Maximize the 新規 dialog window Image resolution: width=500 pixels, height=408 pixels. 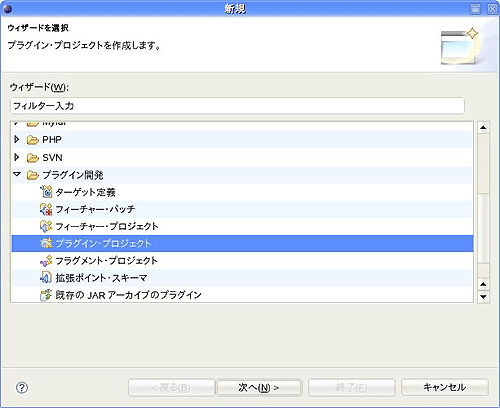click(476, 9)
